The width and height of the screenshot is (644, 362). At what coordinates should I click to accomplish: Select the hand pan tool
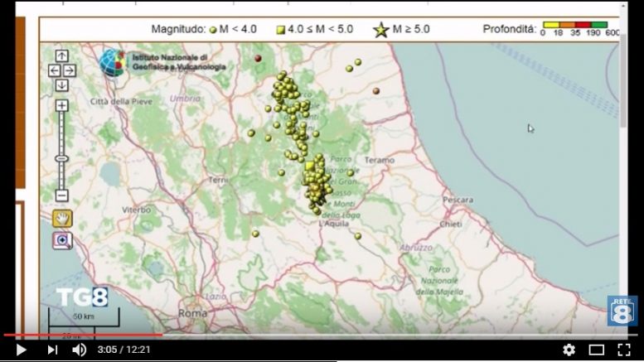[62, 218]
